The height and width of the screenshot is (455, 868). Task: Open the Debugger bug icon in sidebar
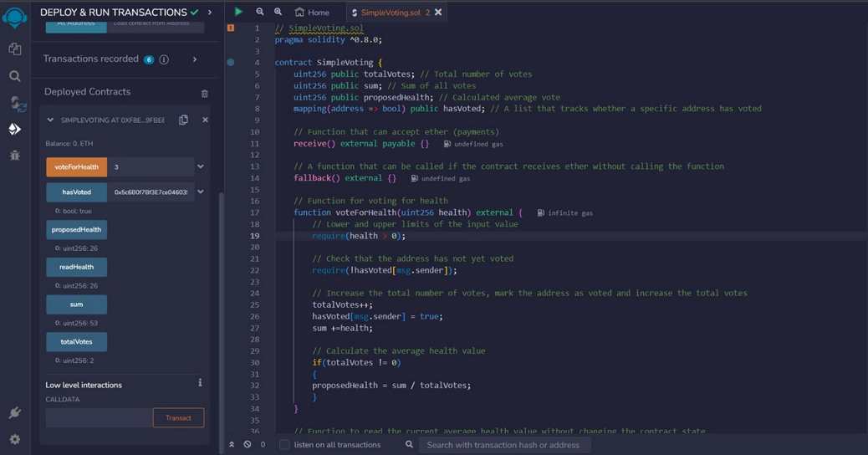click(15, 155)
